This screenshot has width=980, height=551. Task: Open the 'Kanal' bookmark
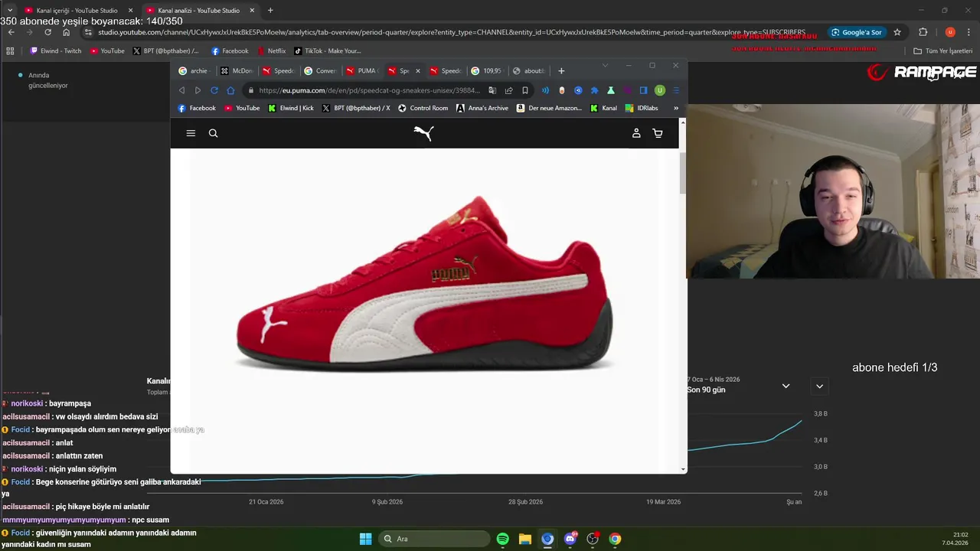pos(603,108)
